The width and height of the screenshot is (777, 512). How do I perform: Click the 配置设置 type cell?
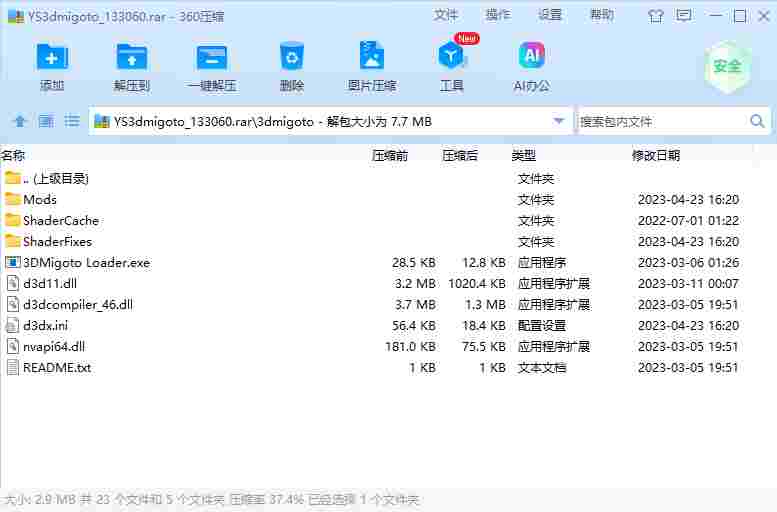click(542, 326)
